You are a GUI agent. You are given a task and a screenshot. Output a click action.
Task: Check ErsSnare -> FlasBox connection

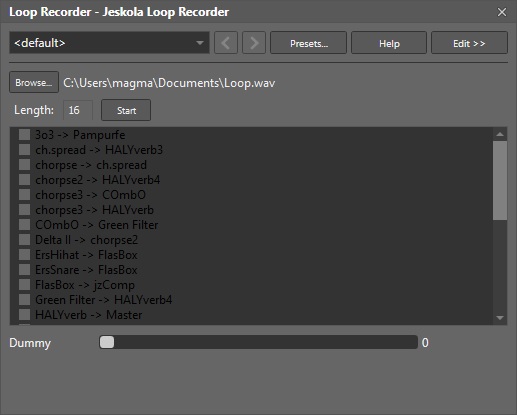24,270
